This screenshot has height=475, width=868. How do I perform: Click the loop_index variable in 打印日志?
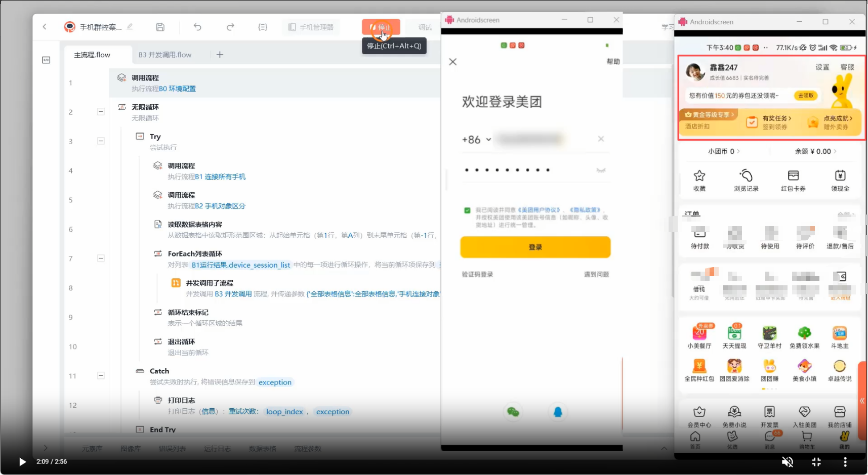click(284, 411)
